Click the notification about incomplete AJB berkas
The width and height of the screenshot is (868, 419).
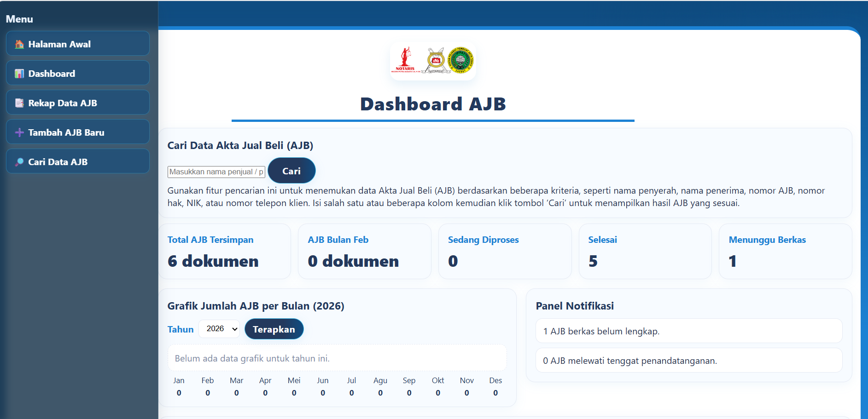688,331
